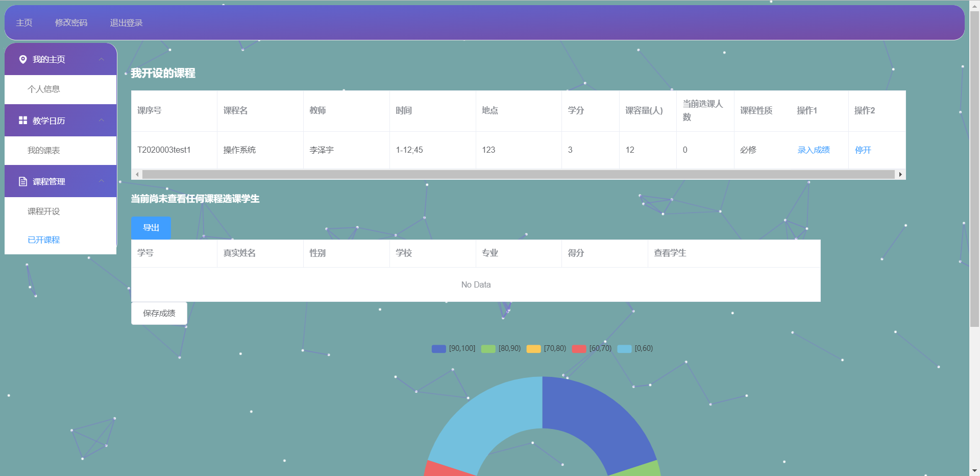Viewport: 980px width, 476px height.
Task: Collapse the 课程管理 section chevron
Action: click(x=102, y=181)
